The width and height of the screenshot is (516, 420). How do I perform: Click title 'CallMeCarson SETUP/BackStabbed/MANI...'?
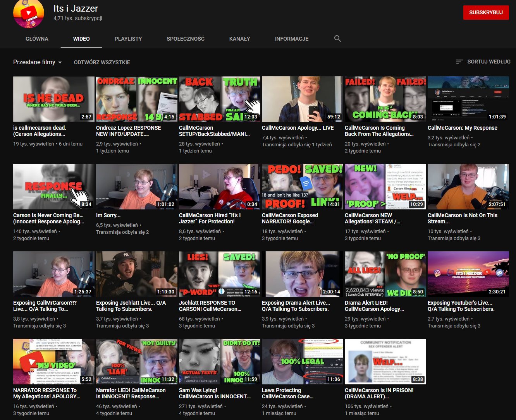point(214,131)
